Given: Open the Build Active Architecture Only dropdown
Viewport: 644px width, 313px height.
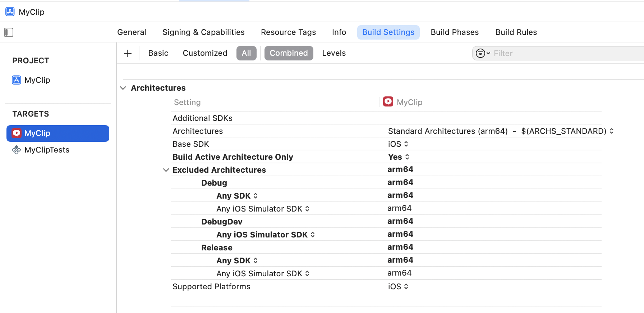Looking at the screenshot, I should (399, 157).
